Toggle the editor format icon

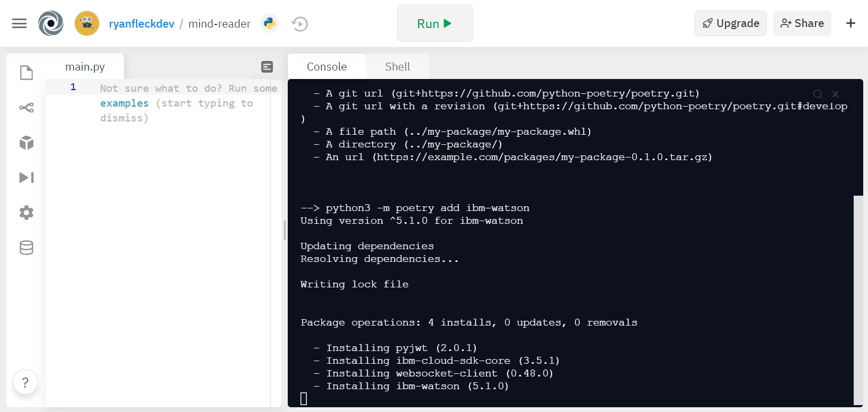(267, 67)
